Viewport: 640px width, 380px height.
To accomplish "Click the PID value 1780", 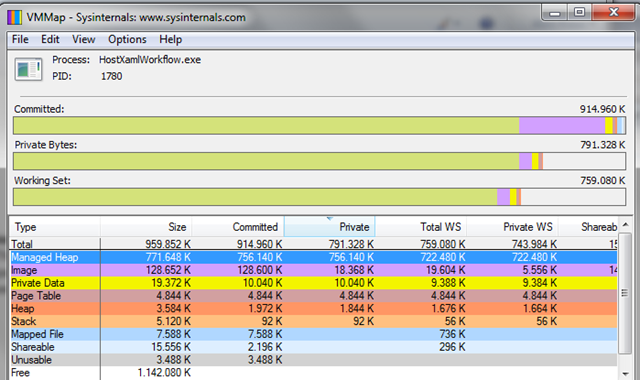I will pos(111,76).
